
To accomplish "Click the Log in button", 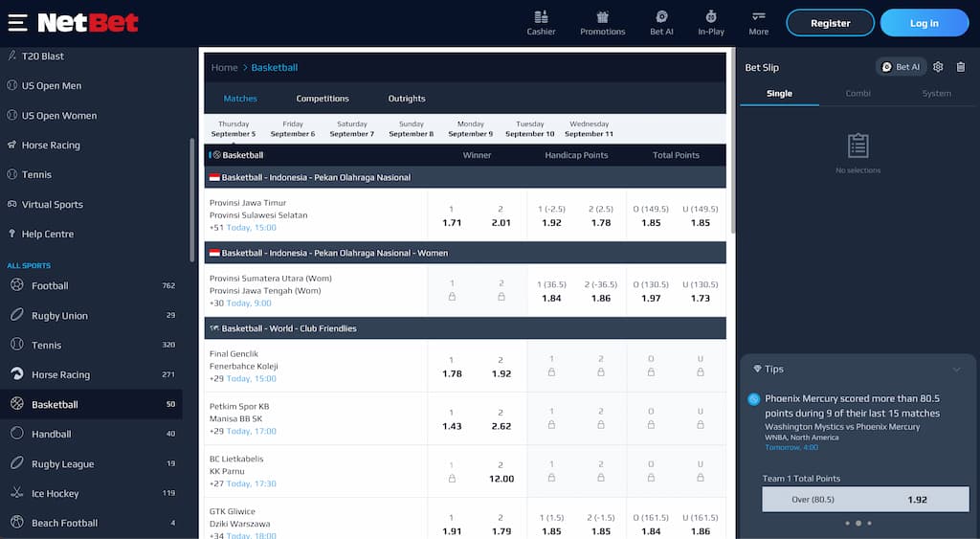I will [x=924, y=23].
